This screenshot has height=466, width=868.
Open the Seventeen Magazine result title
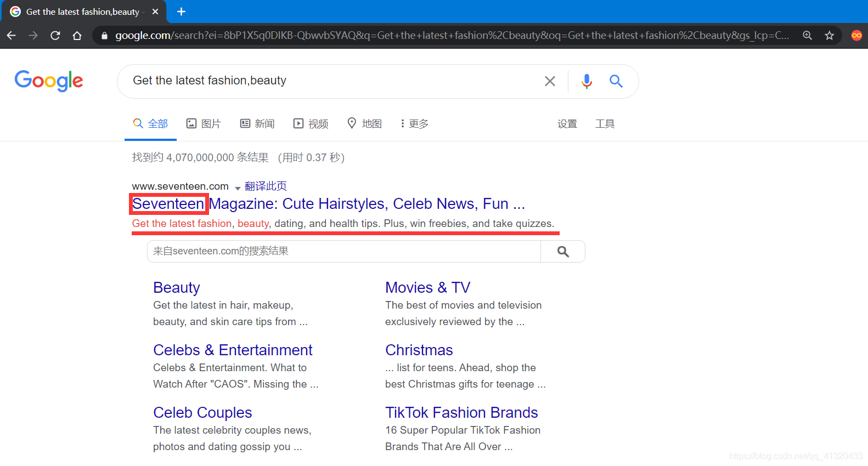329,204
